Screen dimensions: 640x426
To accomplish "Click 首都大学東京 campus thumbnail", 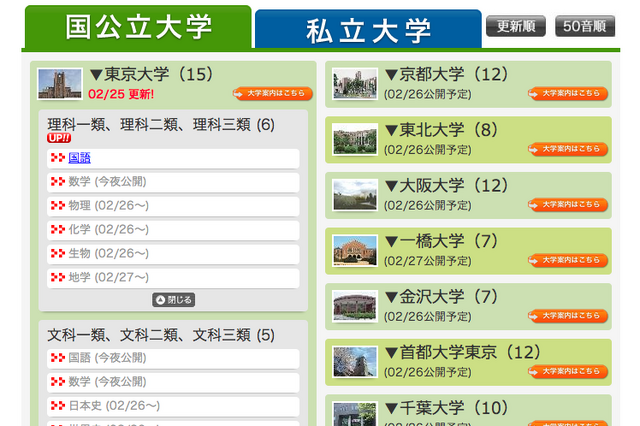I will (355, 361).
